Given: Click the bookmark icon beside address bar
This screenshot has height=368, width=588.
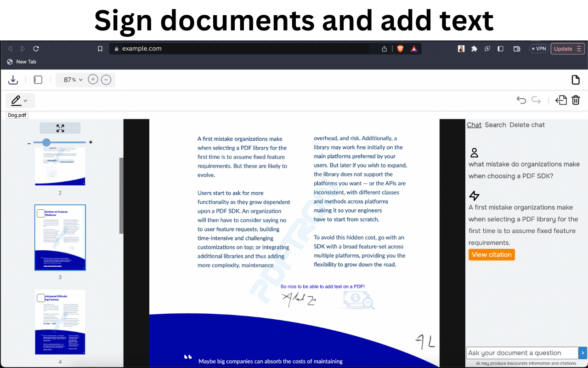Looking at the screenshot, I should click(x=100, y=49).
